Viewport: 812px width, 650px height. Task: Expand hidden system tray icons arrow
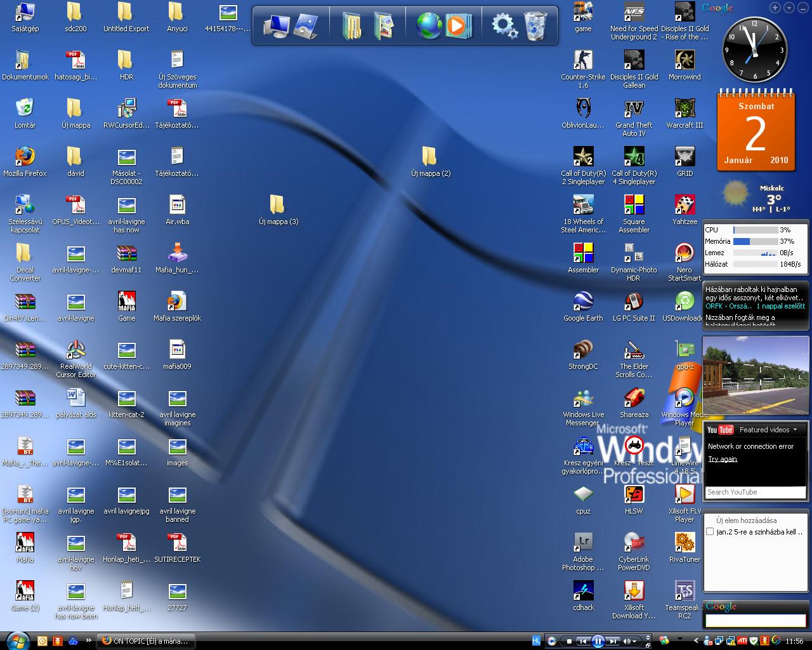pyautogui.click(x=697, y=640)
